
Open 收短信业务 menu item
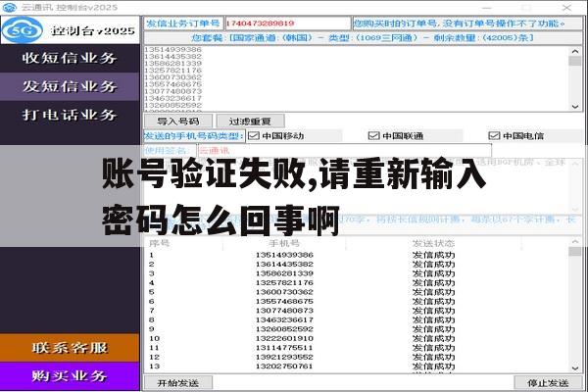pos(70,58)
